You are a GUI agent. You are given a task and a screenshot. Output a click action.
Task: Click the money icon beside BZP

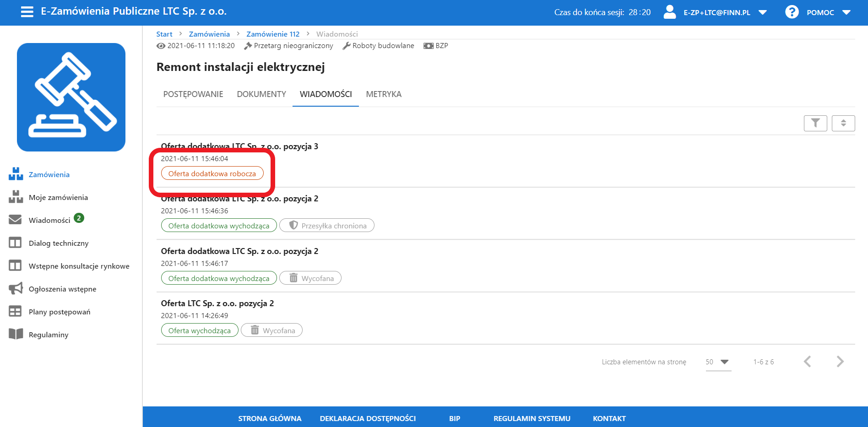(429, 46)
